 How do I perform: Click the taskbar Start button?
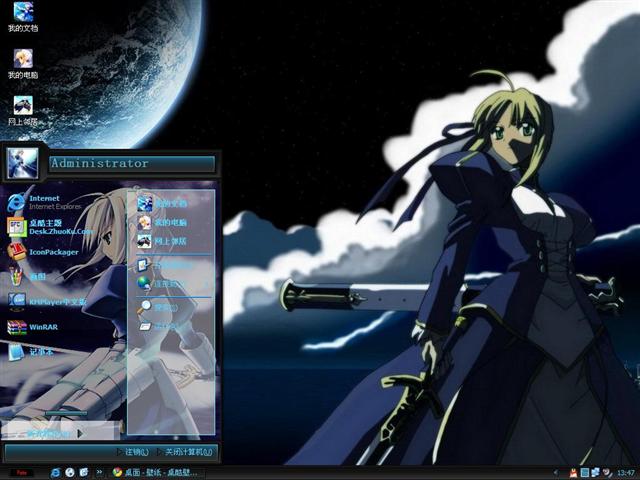(x=22, y=473)
